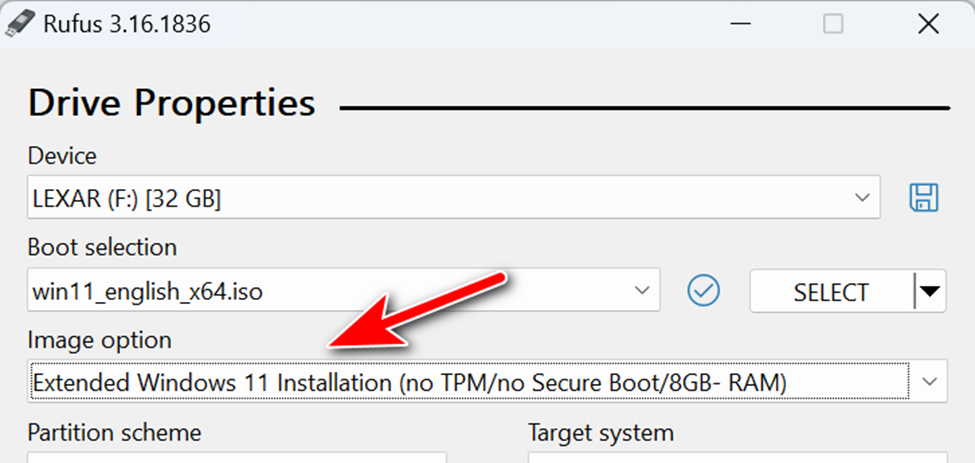
Task: Click the Boot selection label
Action: 102,247
